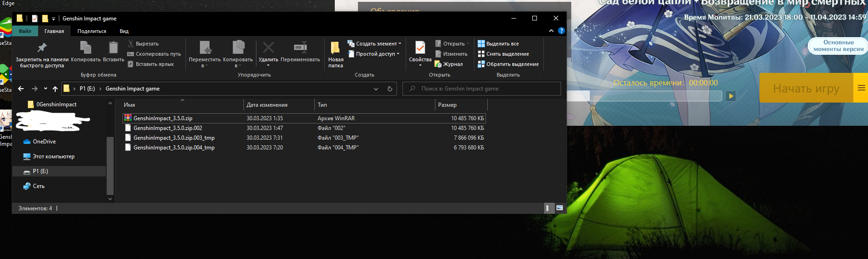Select Вырезать scissors command
868x259 pixels.
click(143, 44)
